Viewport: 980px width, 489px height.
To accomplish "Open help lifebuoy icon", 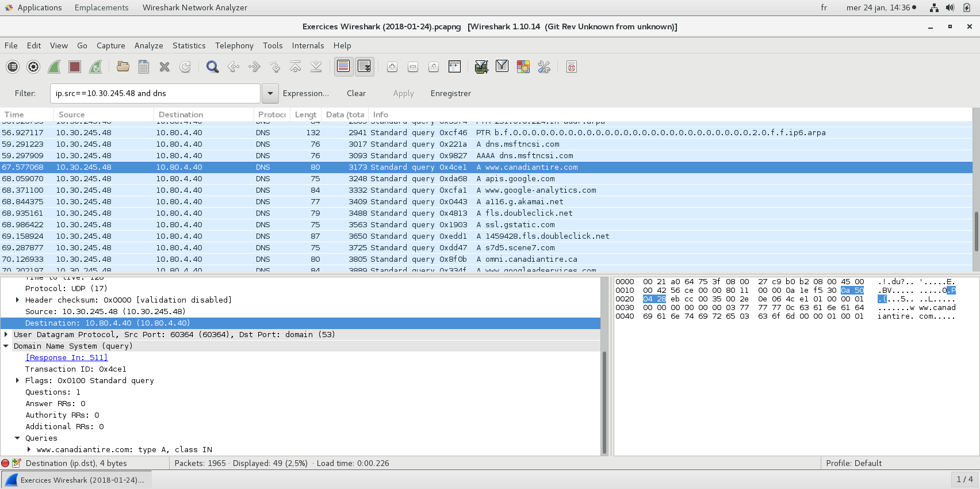I will point(572,67).
